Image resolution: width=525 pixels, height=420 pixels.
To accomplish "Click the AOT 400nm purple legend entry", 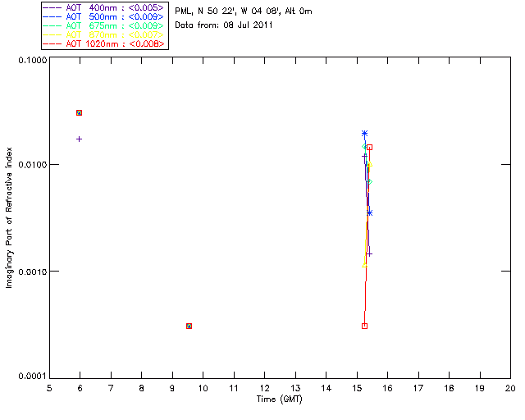I will point(103,7).
